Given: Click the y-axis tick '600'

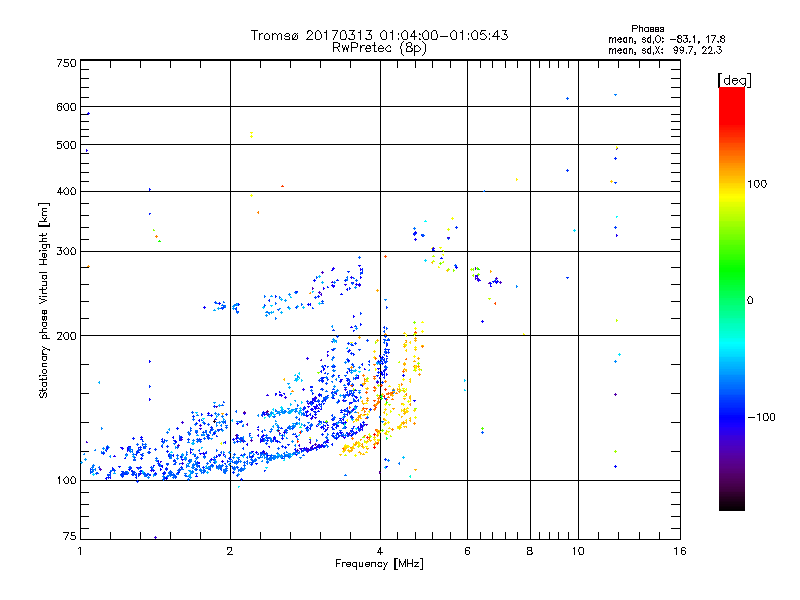Looking at the screenshot, I should coord(66,107).
